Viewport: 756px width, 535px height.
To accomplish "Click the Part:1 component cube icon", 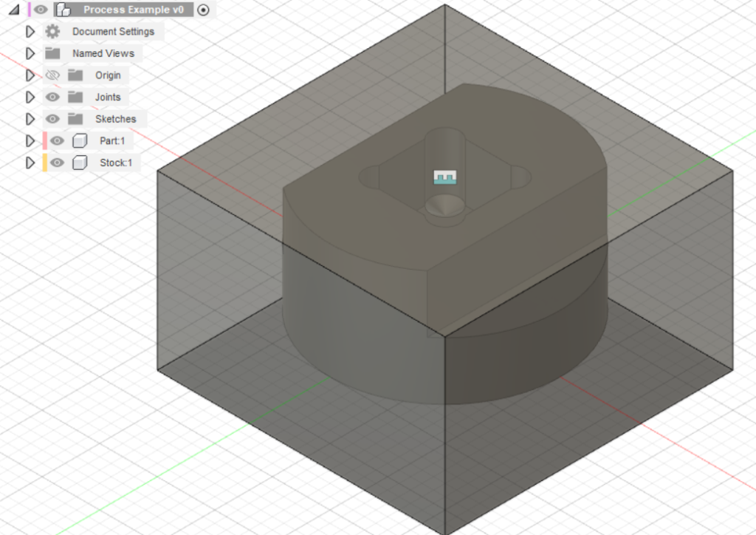I will click(x=80, y=141).
